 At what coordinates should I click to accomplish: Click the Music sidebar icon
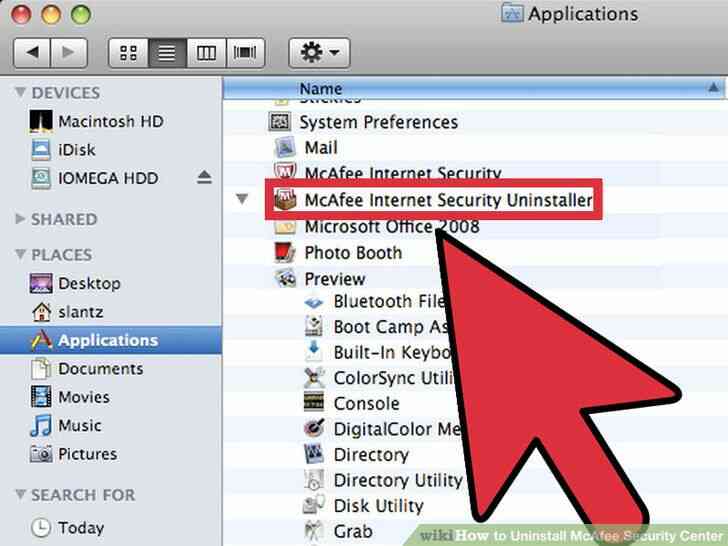(x=41, y=425)
